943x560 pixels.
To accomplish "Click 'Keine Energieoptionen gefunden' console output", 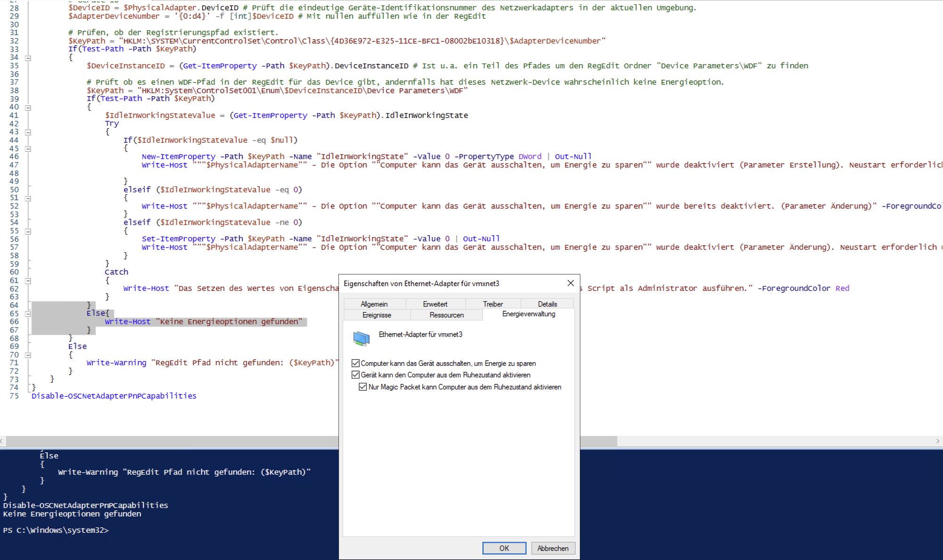I will tap(72, 514).
